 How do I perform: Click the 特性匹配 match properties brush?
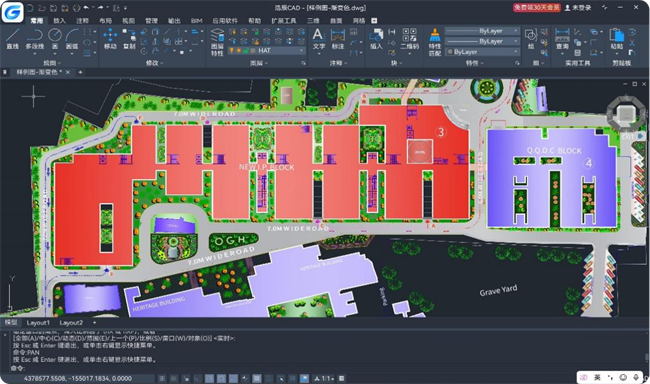coord(434,42)
